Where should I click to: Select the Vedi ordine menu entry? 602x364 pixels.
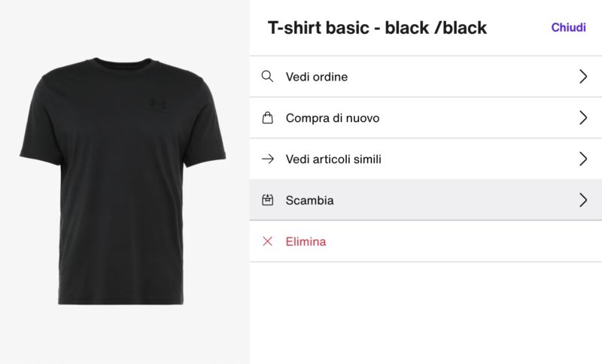pyautogui.click(x=317, y=77)
